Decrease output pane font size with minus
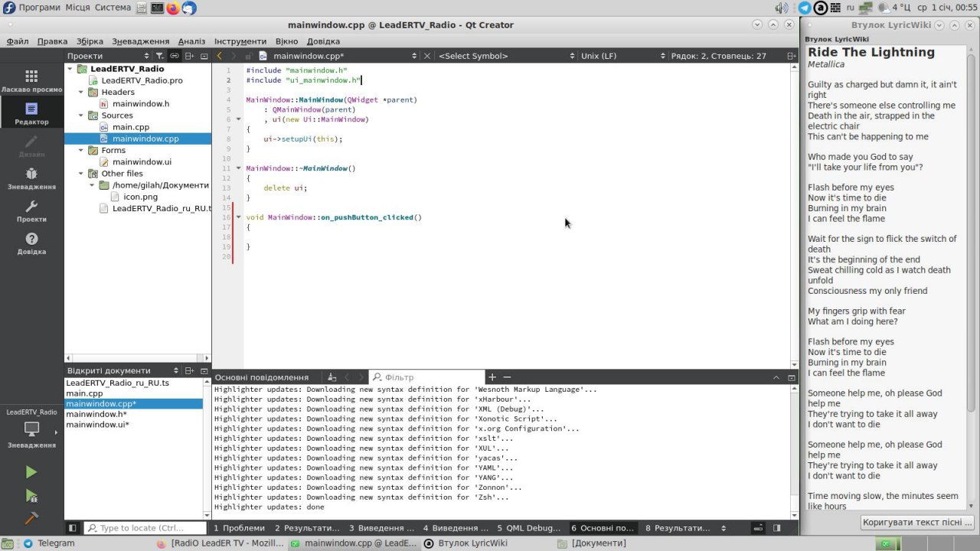Image resolution: width=980 pixels, height=551 pixels. (507, 377)
